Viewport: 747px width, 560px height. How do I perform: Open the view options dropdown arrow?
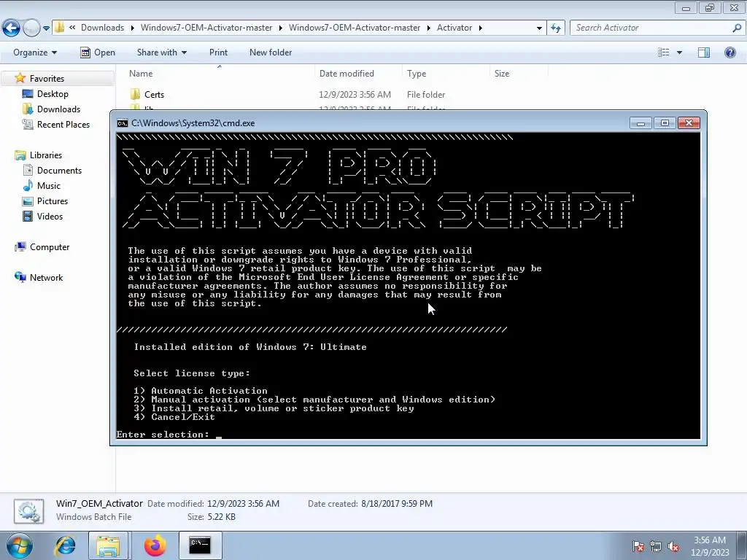coord(679,52)
